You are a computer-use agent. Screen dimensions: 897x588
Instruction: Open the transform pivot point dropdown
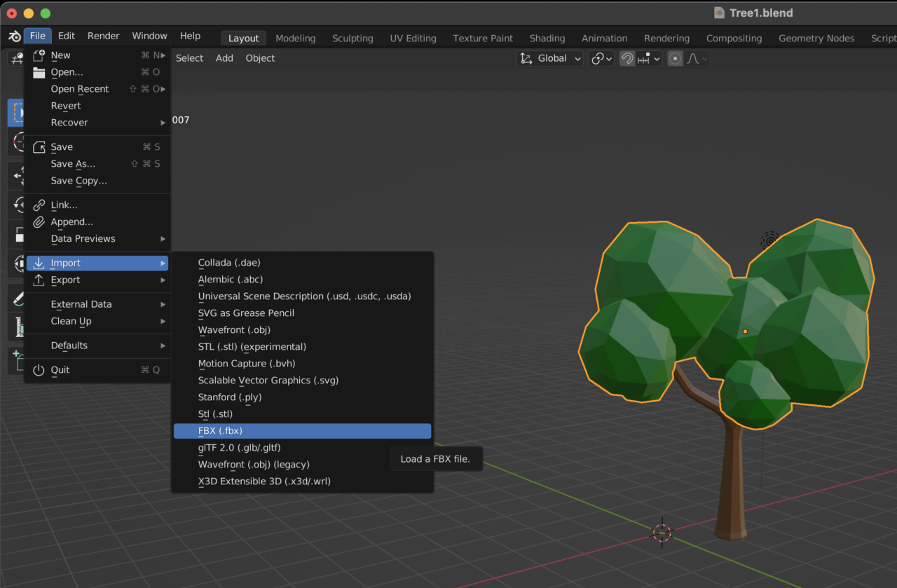[600, 58]
